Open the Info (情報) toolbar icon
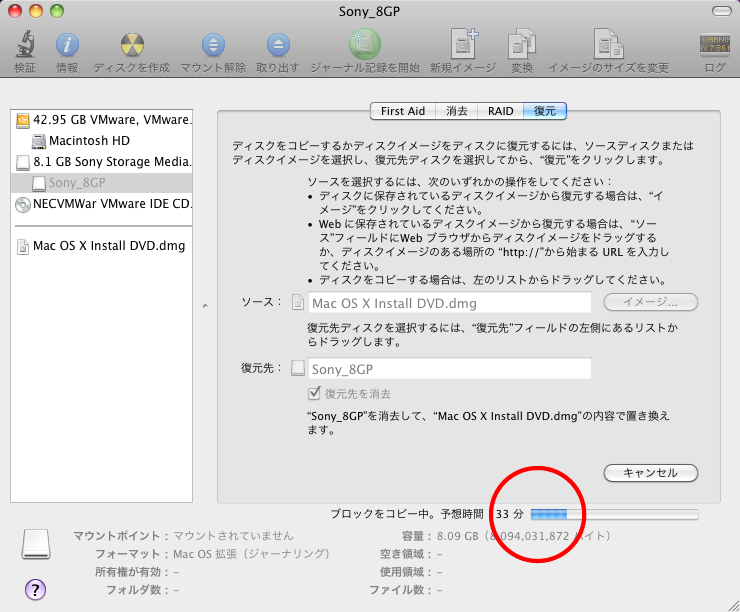Image resolution: width=740 pixels, height=612 pixels. coord(67,45)
